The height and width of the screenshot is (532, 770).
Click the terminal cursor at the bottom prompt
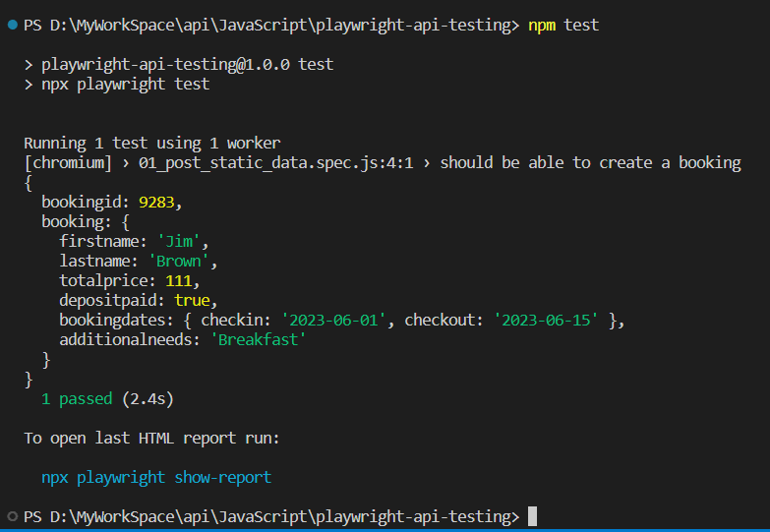click(x=532, y=516)
